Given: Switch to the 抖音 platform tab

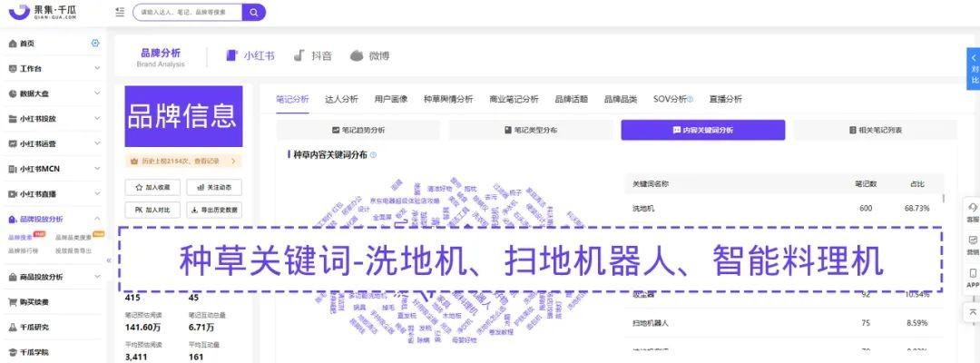Looking at the screenshot, I should tap(312, 55).
